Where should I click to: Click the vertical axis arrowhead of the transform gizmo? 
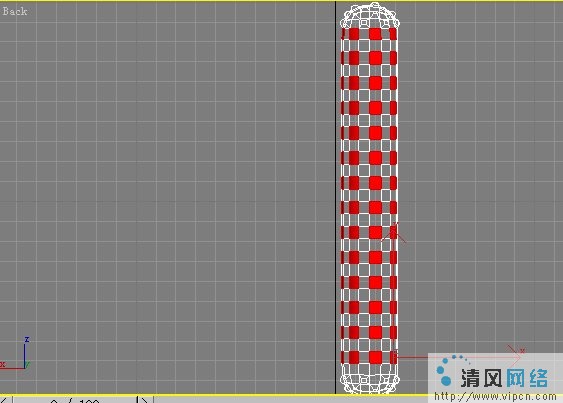tap(395, 232)
